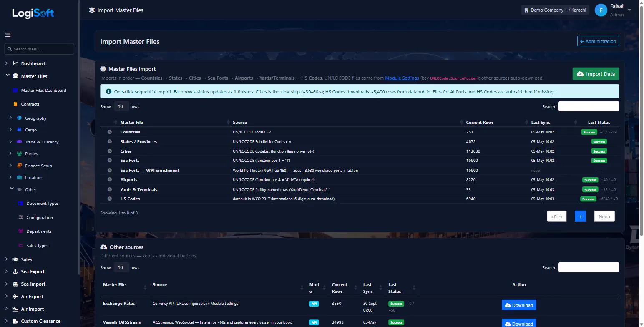Screen dimensions: 644x327
Task: Collapse the Other submenu chevron
Action: click(x=12, y=189)
